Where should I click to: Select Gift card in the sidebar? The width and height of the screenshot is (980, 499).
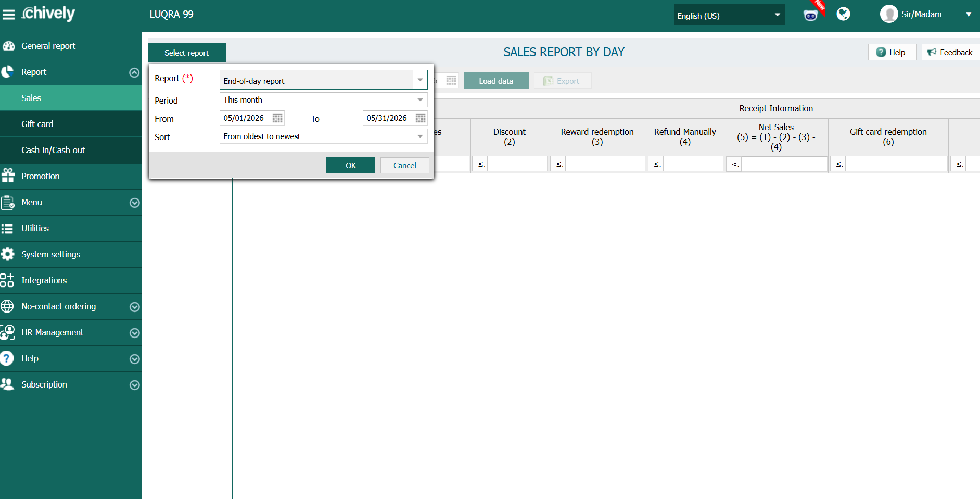click(71, 124)
